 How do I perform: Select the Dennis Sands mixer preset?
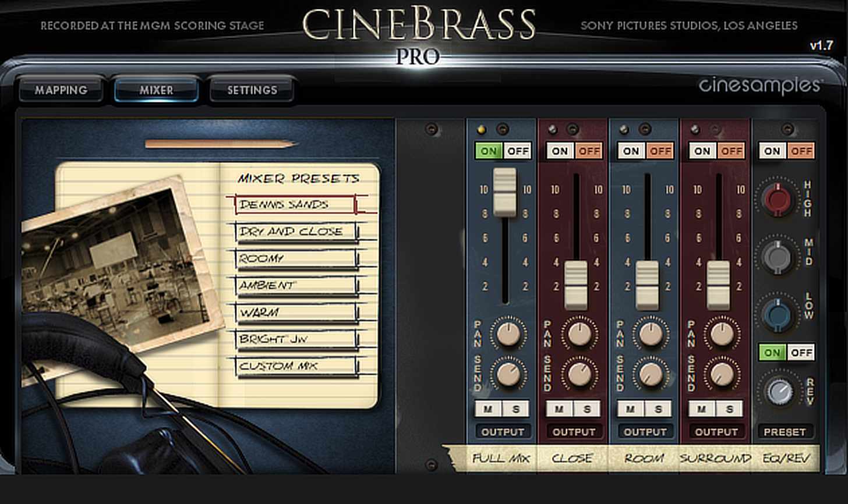296,204
